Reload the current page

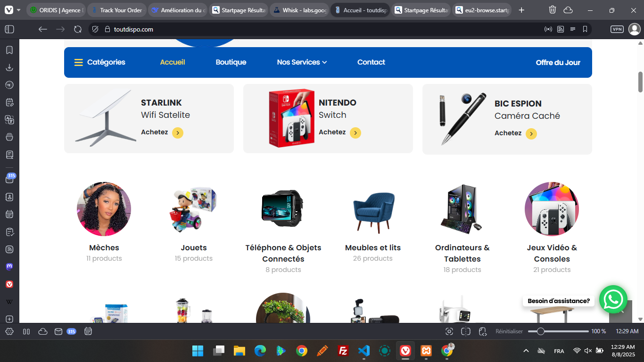[78, 29]
